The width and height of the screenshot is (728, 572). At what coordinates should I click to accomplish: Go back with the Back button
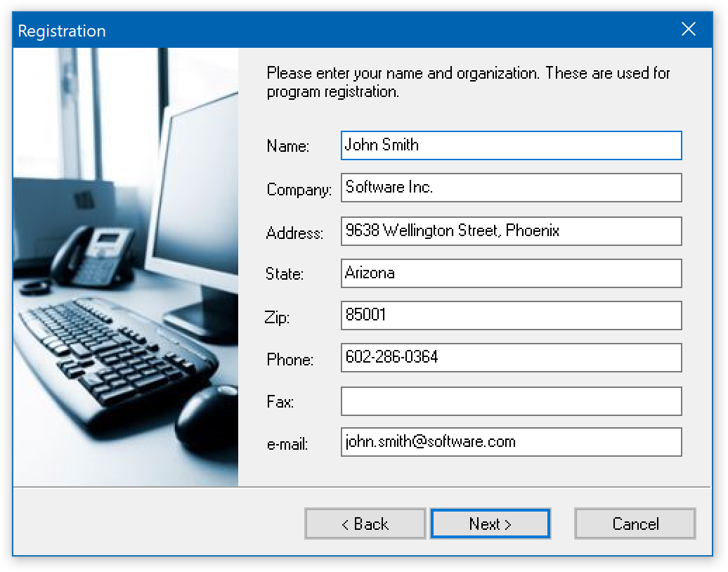tap(365, 524)
